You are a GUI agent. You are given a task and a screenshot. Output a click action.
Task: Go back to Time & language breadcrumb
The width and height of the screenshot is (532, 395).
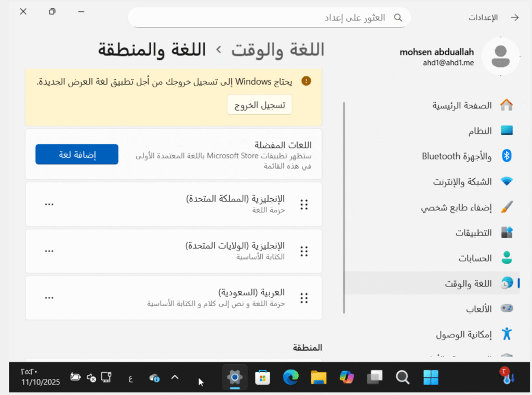point(278,50)
